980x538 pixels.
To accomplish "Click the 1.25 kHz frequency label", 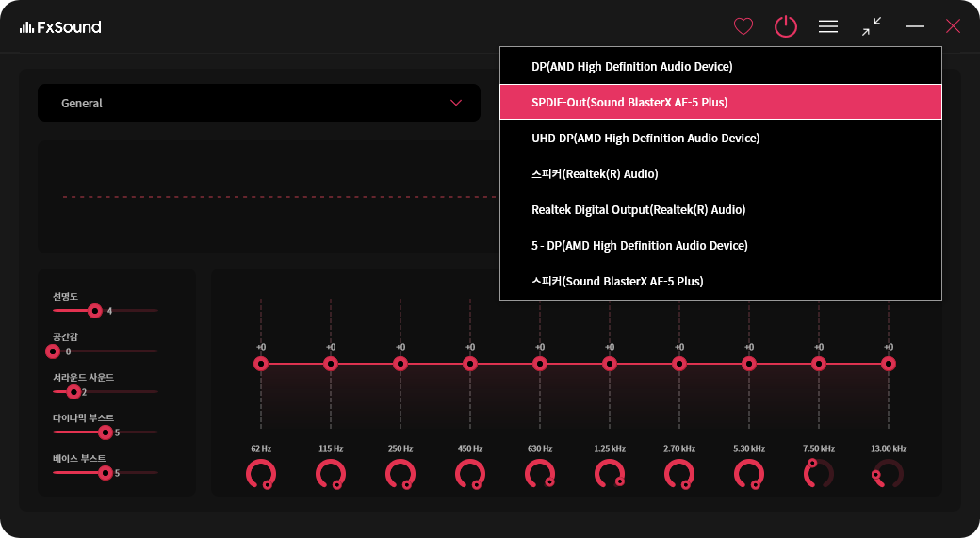I will (610, 448).
